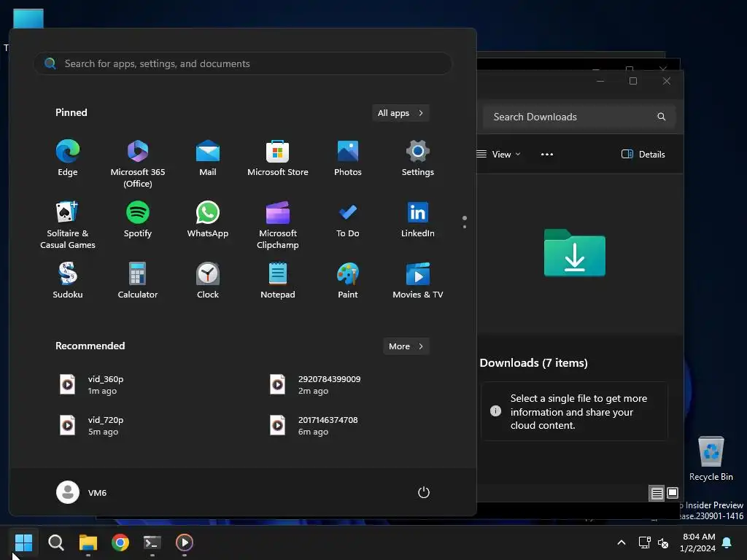Open network status icon in tray
Viewport: 747px width, 560px height.
click(645, 542)
